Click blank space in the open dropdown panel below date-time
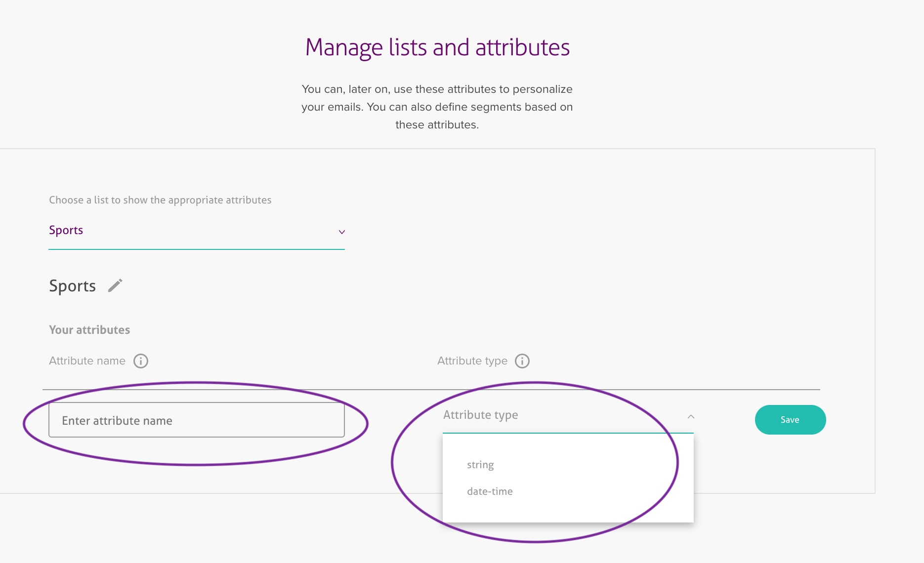The width and height of the screenshot is (924, 563). click(568, 511)
